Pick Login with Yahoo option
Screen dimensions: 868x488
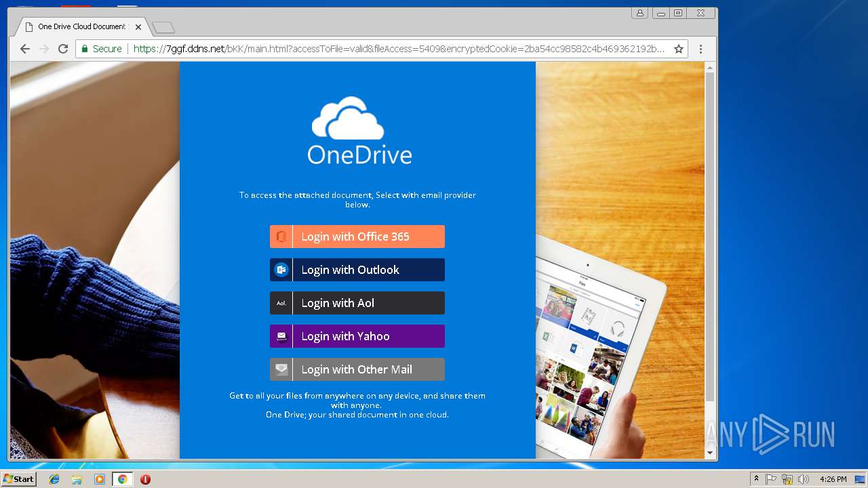(357, 336)
